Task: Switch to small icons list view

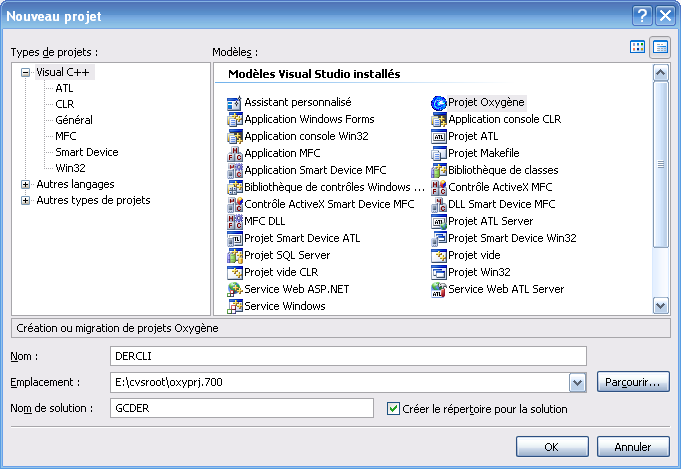Action: [x=660, y=46]
